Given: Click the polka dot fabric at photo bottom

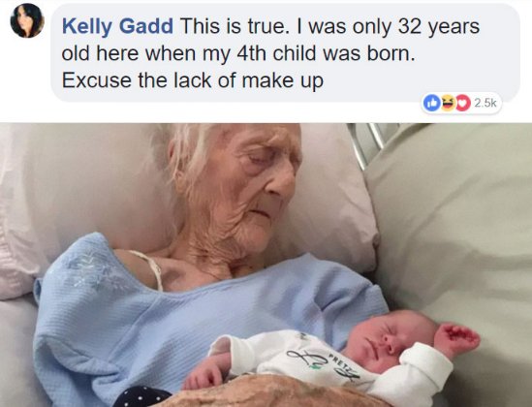Looking at the screenshot, I should pos(141,397).
